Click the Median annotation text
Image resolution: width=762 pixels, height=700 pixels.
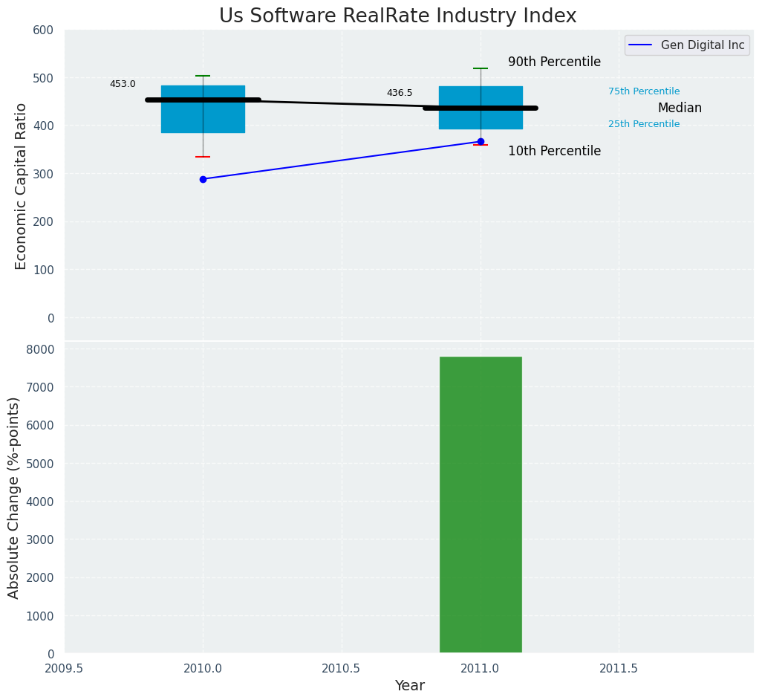[680, 108]
